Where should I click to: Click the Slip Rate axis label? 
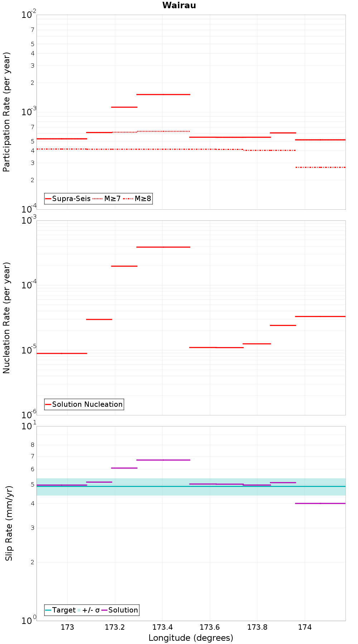click(9, 523)
